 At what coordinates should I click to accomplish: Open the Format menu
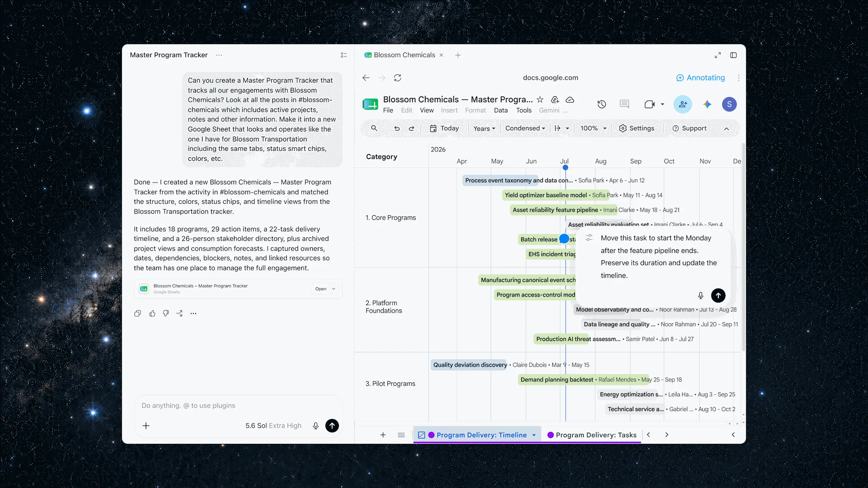pos(476,110)
